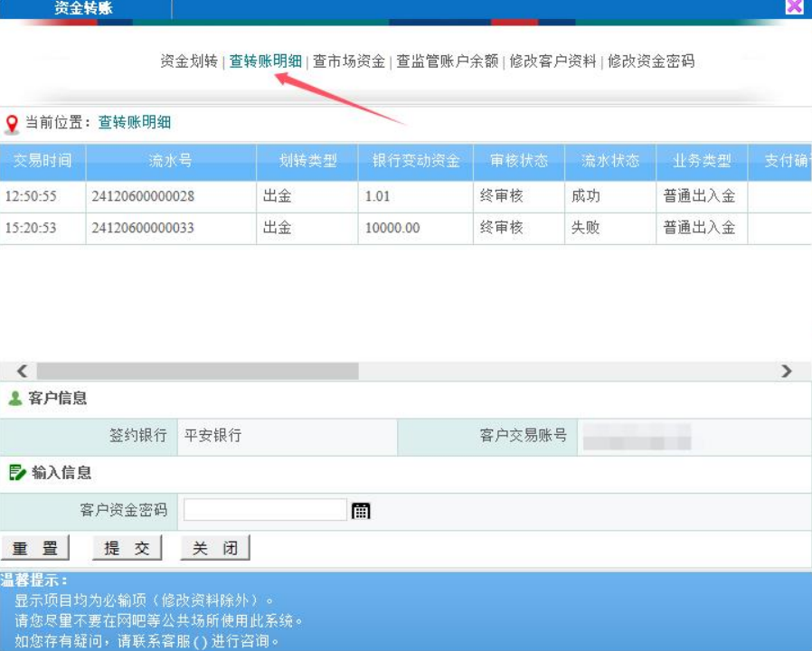Go to 查监管账户余额 page
Viewport: 812px width, 651px height.
click(x=448, y=61)
